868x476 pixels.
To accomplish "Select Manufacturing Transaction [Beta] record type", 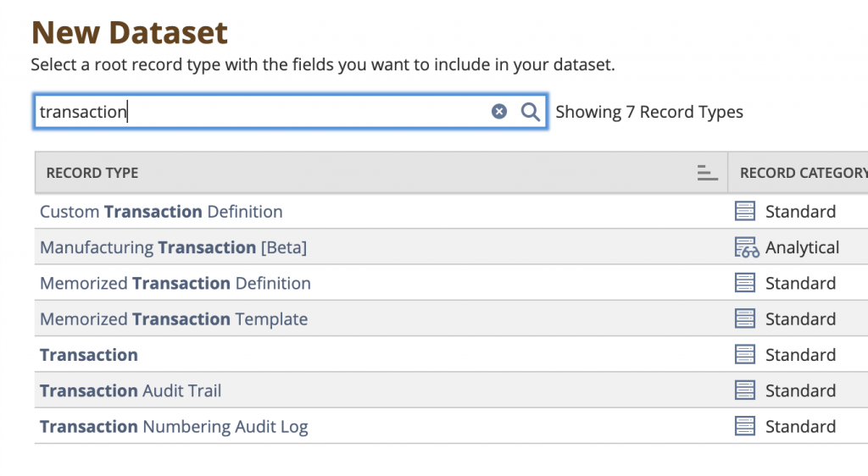I will coord(173,247).
